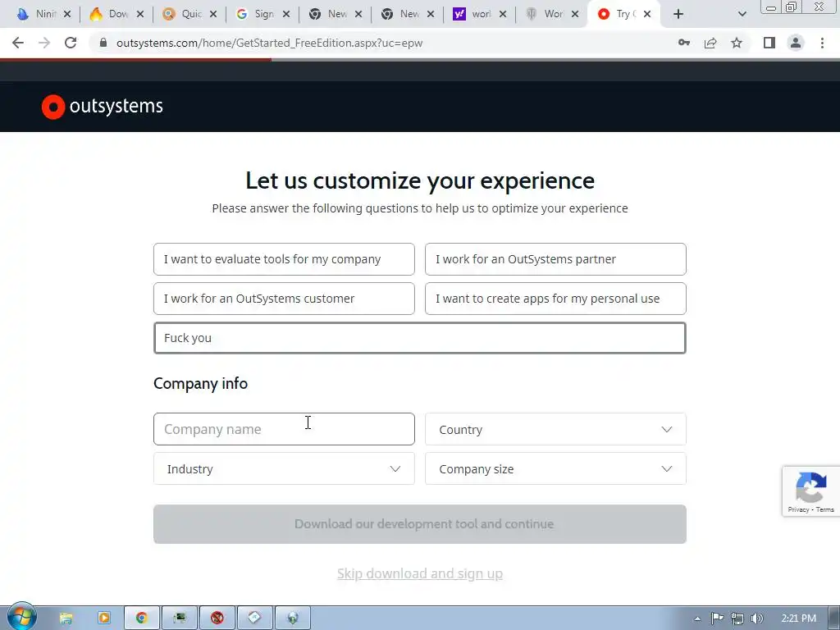This screenshot has height=630, width=840.
Task: Click Download our development tool and continue
Action: [x=420, y=524]
